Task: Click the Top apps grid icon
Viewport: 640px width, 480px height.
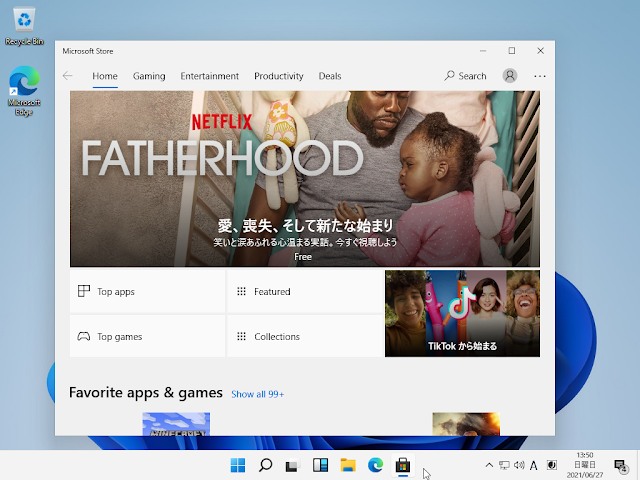Action: [84, 291]
